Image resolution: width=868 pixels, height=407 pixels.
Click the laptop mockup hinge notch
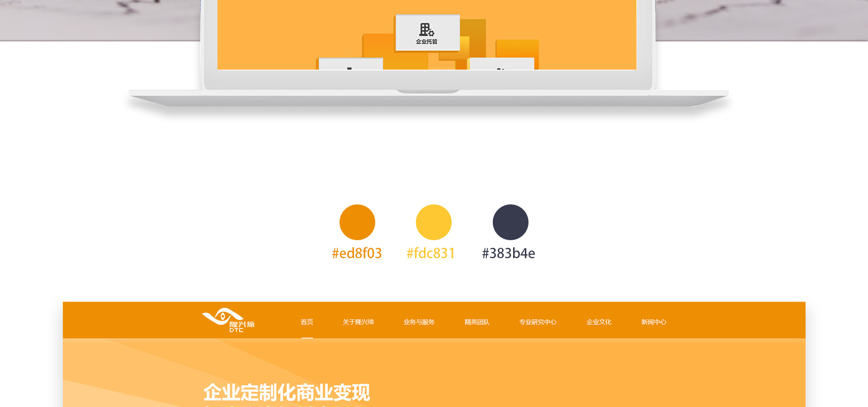(428, 91)
